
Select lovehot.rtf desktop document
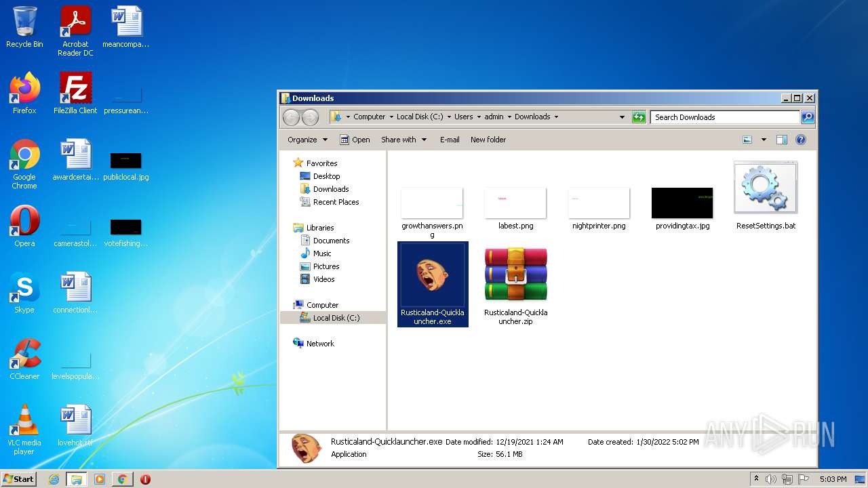coord(75,426)
